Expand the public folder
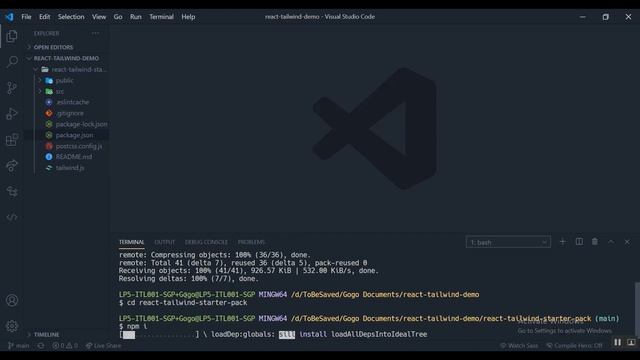Image resolution: width=640 pixels, height=360 pixels. click(x=64, y=80)
